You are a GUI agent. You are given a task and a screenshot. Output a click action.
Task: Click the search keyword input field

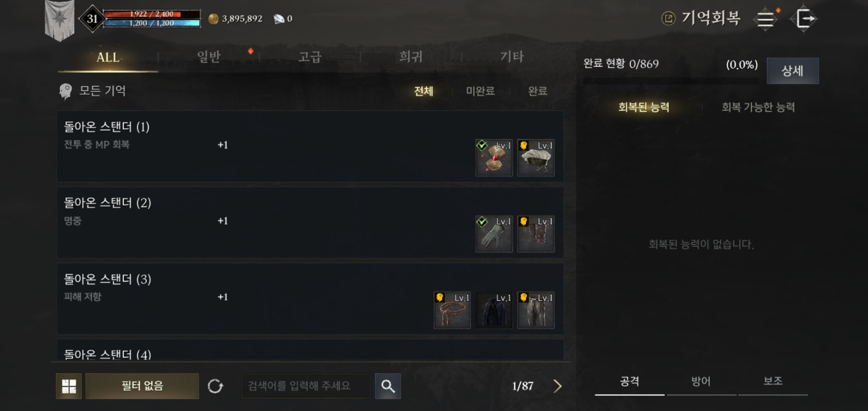coord(306,386)
